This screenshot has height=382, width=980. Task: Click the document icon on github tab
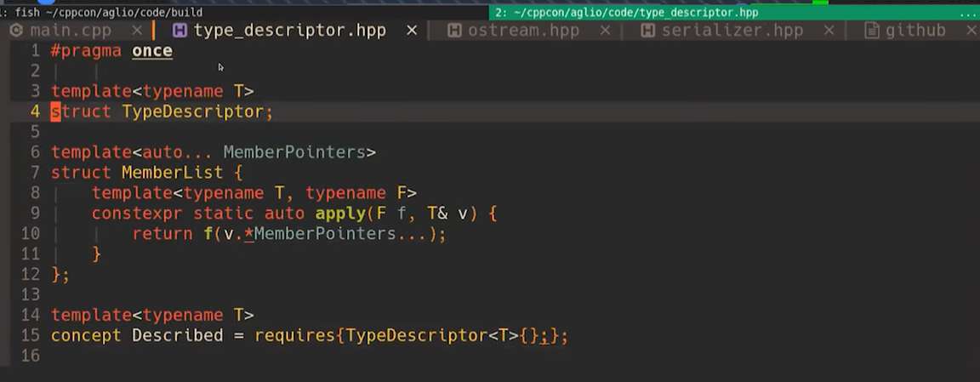(x=872, y=31)
